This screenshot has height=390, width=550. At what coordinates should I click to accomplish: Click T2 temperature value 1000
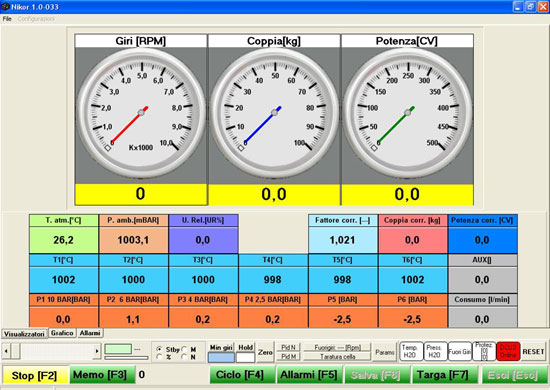[133, 280]
